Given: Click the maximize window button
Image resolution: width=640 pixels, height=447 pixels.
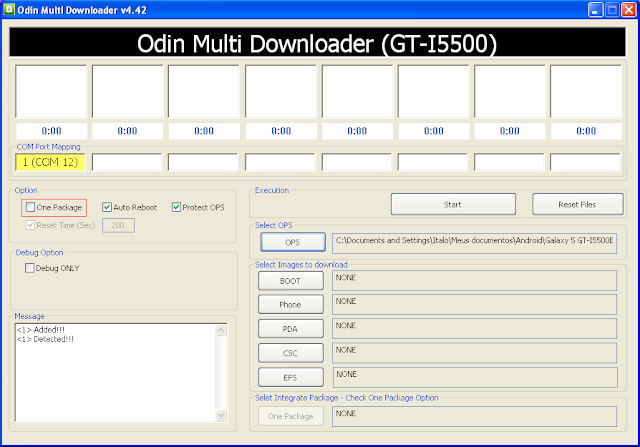Looking at the screenshot, I should tap(612, 9).
